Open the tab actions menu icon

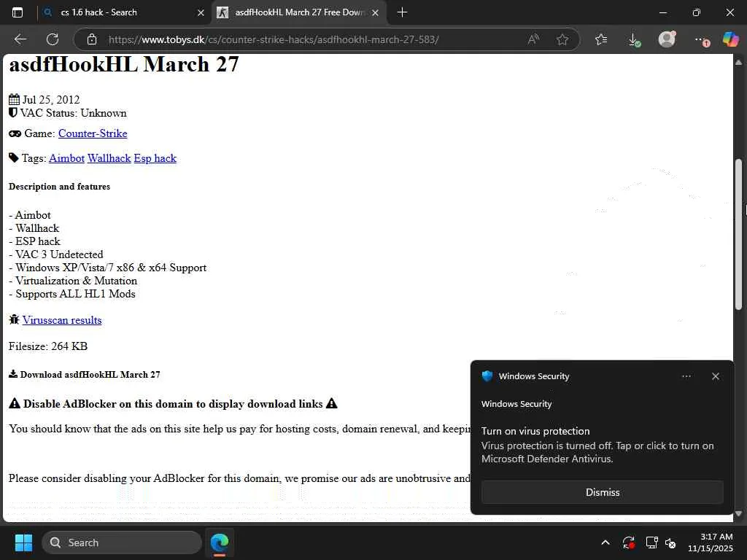[18, 12]
